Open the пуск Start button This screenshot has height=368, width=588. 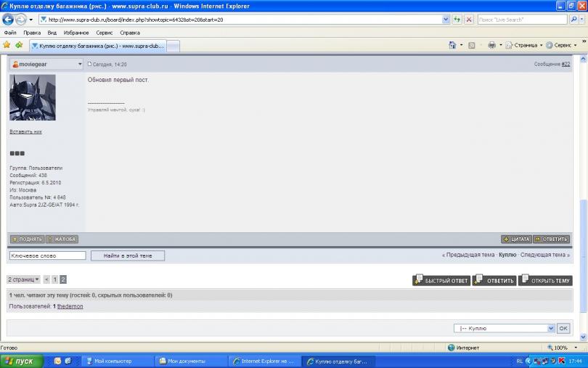[22, 361]
